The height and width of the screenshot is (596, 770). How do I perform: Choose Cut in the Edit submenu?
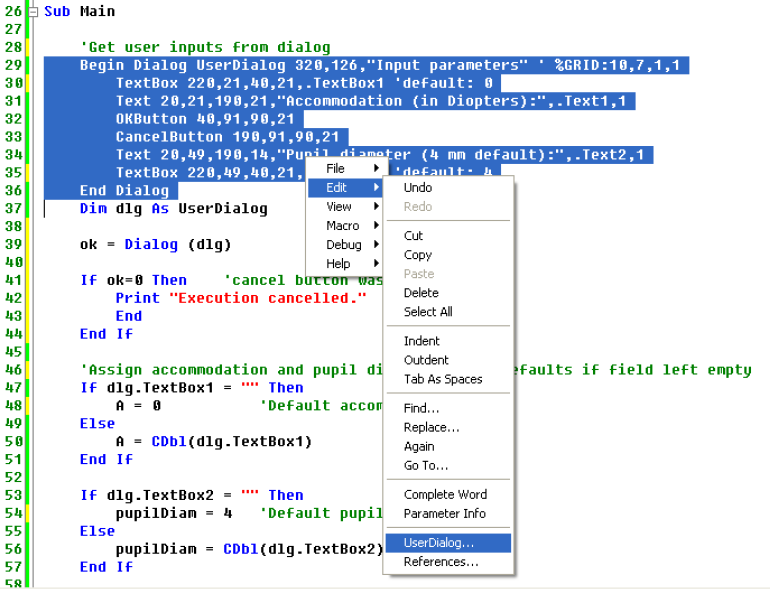(414, 236)
